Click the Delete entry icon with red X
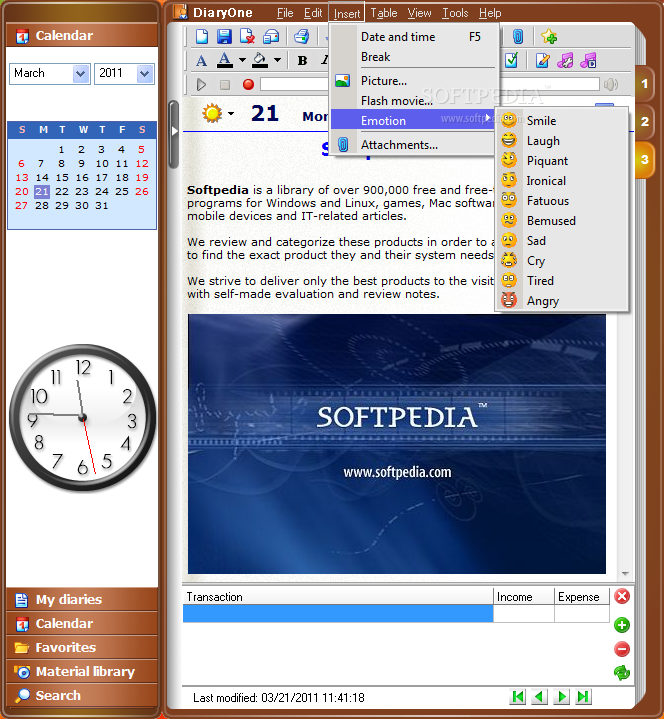This screenshot has width=664, height=719. [247, 36]
